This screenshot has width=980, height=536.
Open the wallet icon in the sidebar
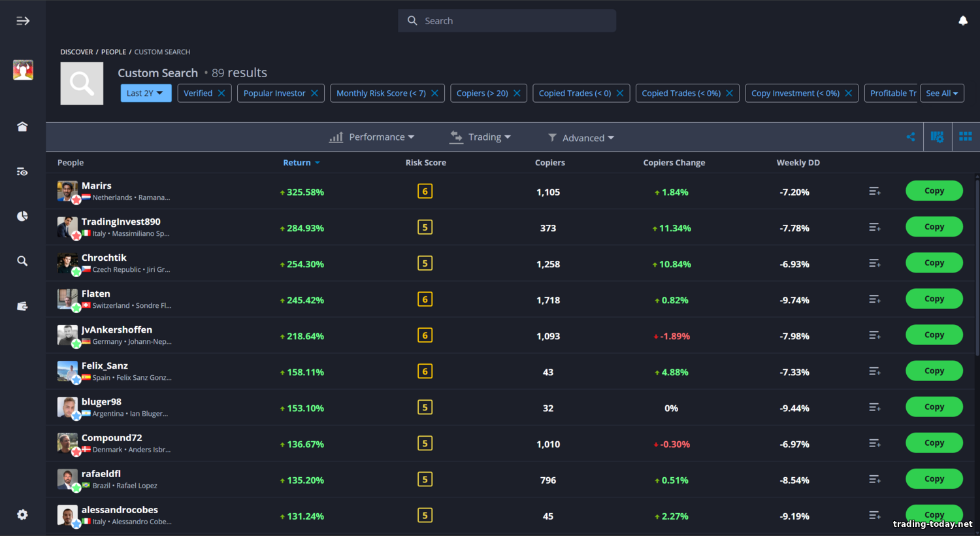pos(22,306)
